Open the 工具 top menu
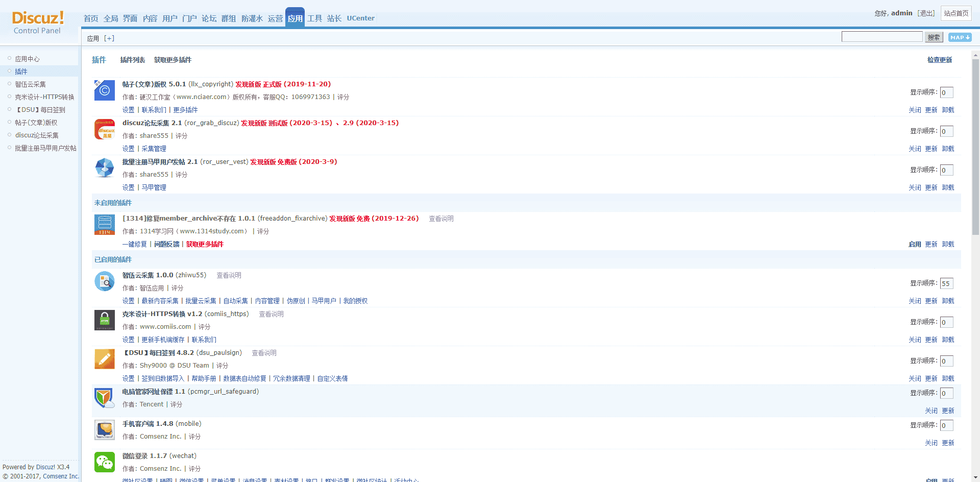 pos(314,18)
